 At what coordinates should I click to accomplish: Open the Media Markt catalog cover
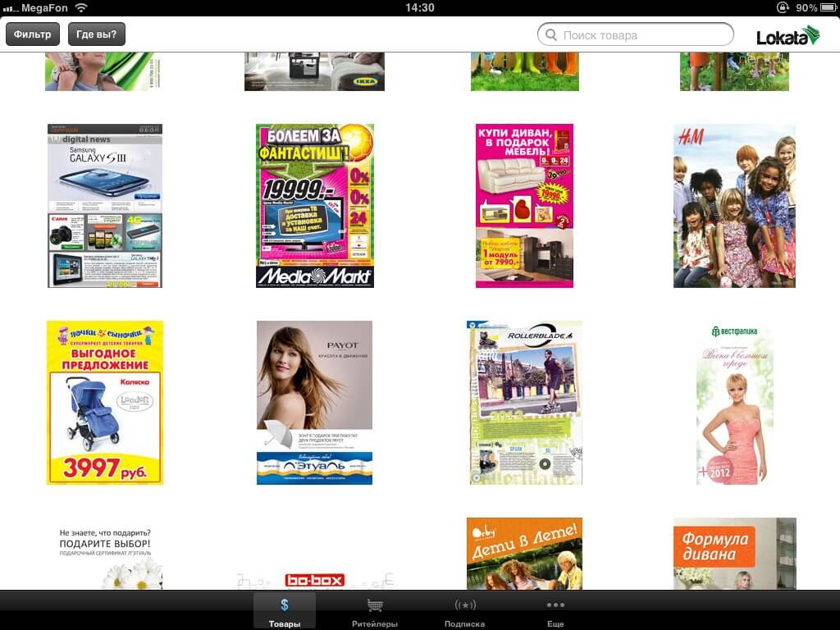[314, 206]
